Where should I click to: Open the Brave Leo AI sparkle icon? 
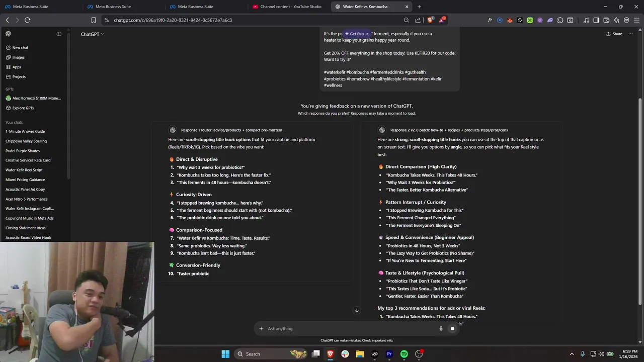click(x=616, y=20)
